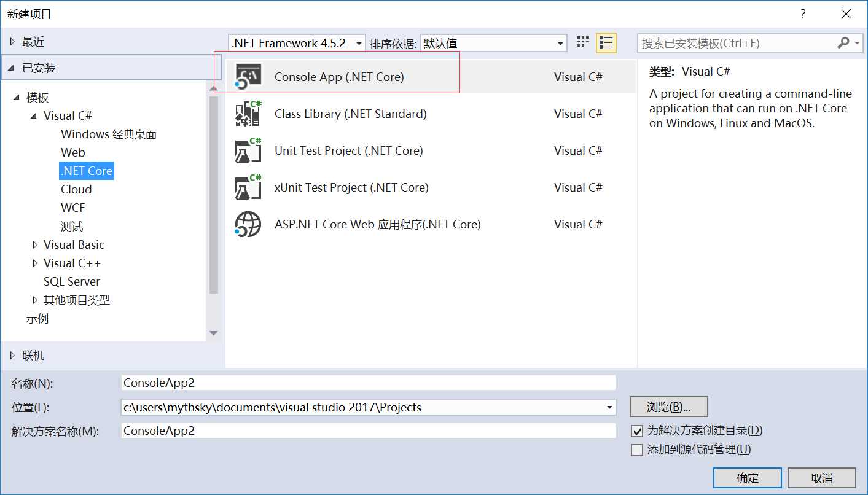Select the .NET Core tree item

click(87, 171)
